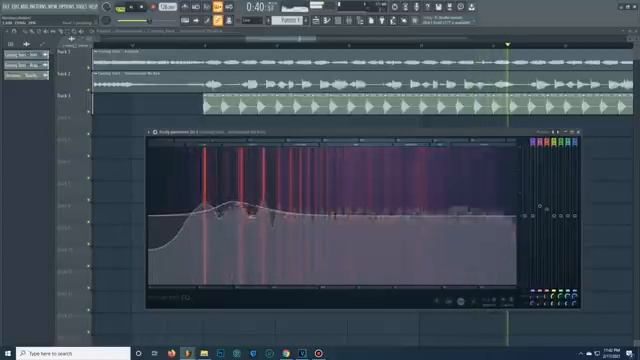Open the OPTIONS menu

68,7
